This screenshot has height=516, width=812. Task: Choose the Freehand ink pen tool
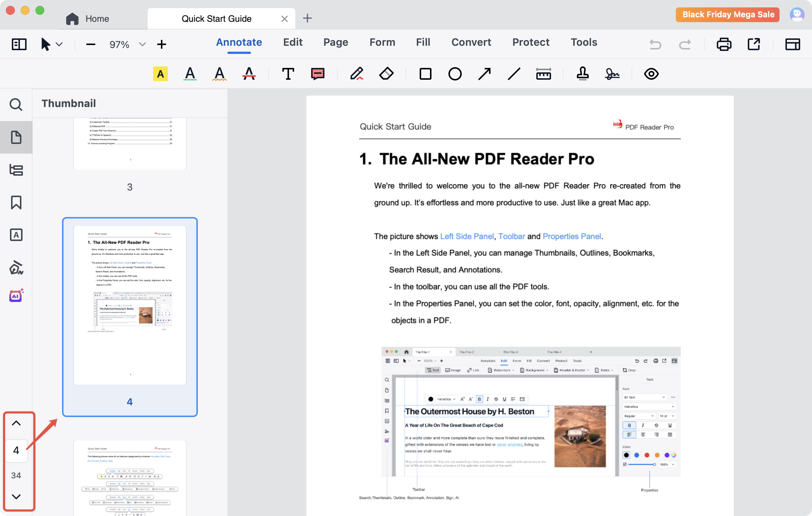357,74
